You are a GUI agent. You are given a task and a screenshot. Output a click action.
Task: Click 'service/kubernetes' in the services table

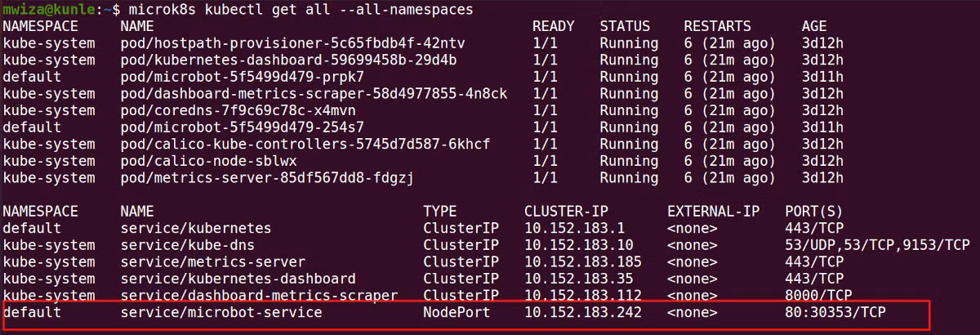pyautogui.click(x=195, y=229)
